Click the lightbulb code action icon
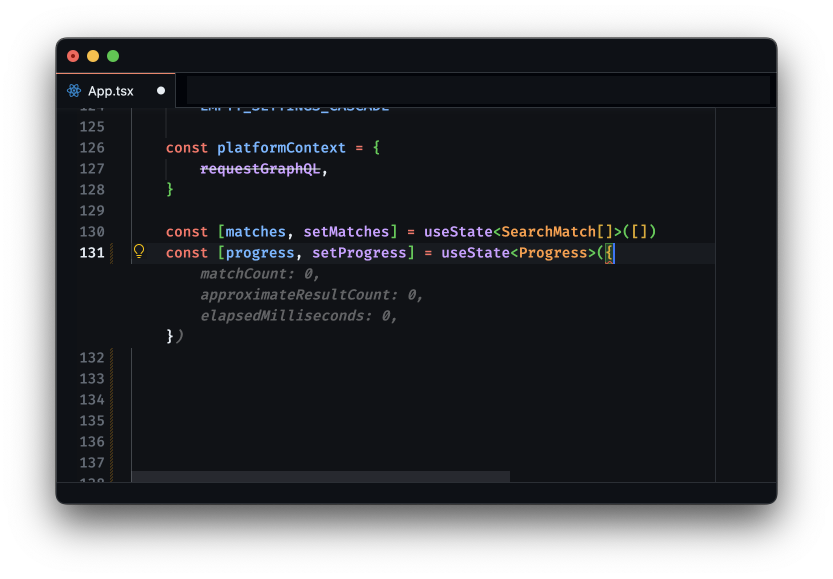Screen dimensions: 833x579 pos(139,251)
